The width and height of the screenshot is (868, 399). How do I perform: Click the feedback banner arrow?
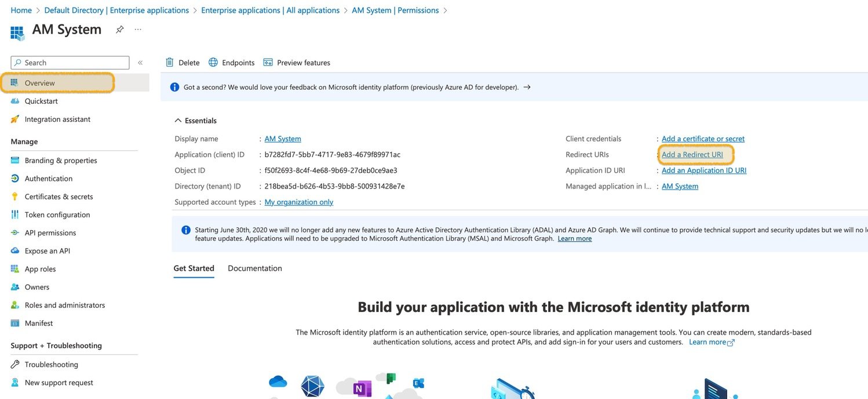527,87
